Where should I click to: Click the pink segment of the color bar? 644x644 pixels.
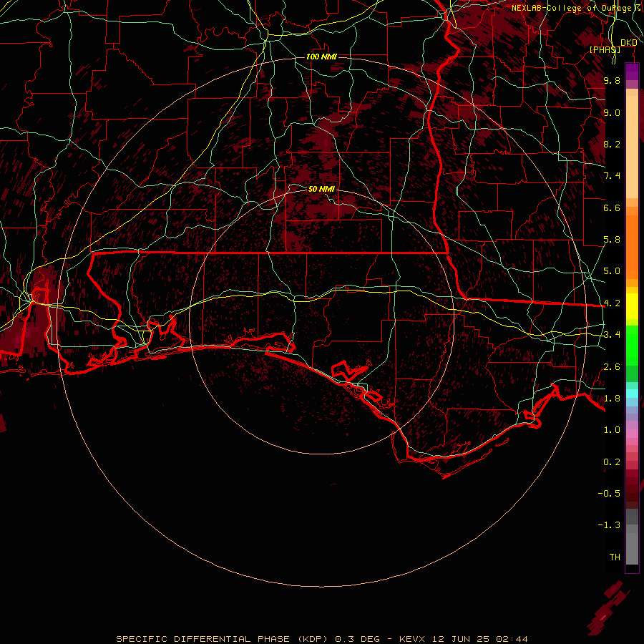632,434
